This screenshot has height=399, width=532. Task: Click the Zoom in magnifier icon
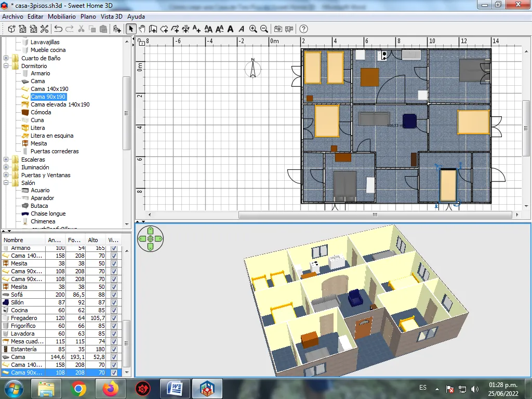coord(253,29)
